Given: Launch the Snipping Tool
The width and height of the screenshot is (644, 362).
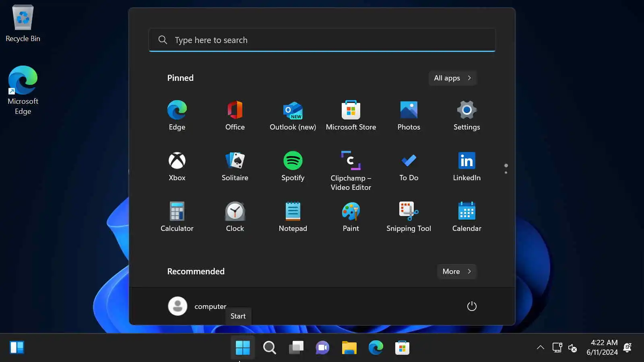Looking at the screenshot, I should tap(409, 217).
